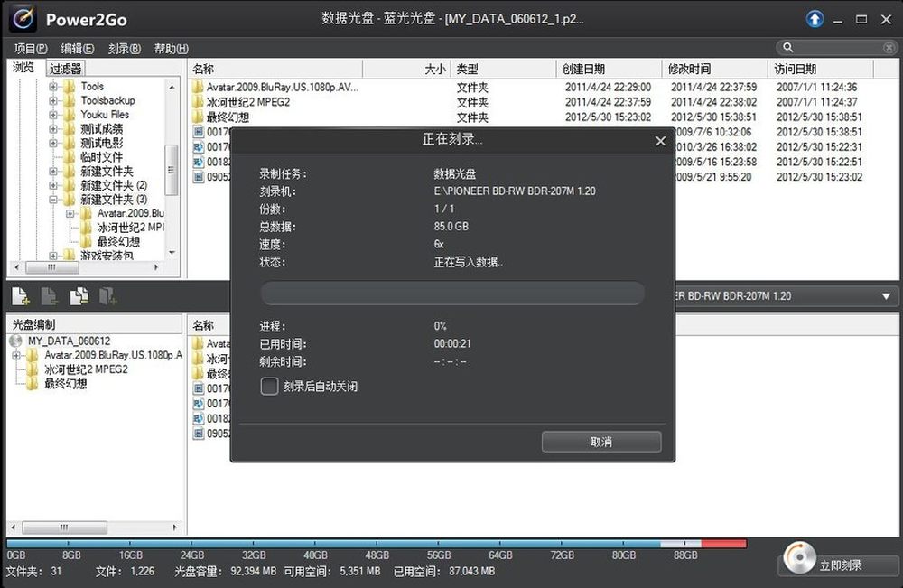
Task: Click the search input field
Action: [x=838, y=47]
